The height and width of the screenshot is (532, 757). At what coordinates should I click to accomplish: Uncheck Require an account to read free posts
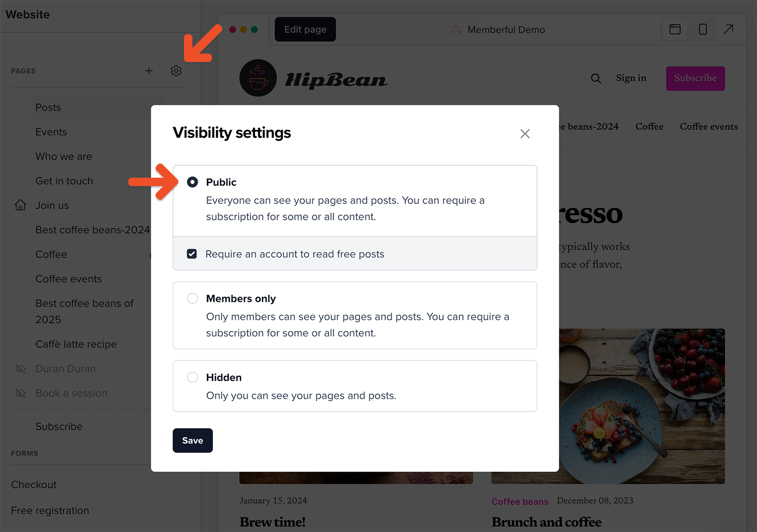pos(192,253)
